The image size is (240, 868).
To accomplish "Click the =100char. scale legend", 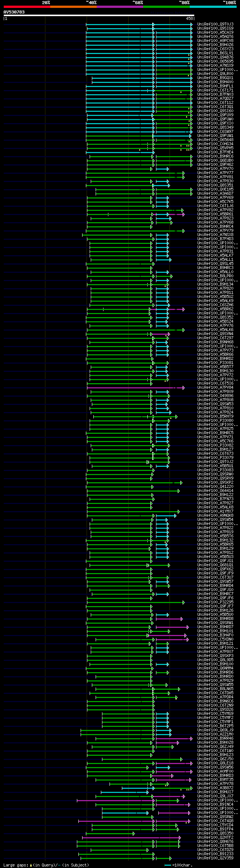I will pyautogui.click(x=179, y=865).
